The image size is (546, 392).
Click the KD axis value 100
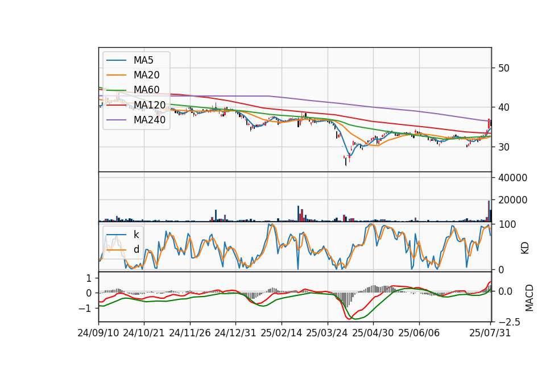pyautogui.click(x=507, y=224)
